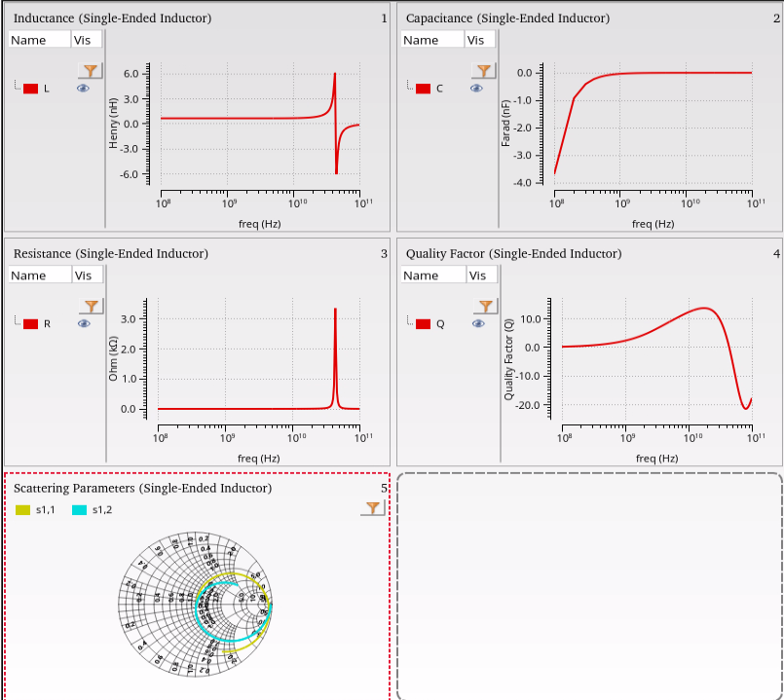Click Vis column header in Capacitance panel
784x700 pixels.
click(480, 40)
